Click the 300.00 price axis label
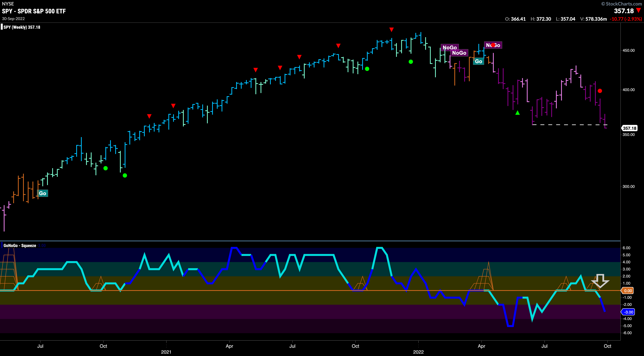Screen dimensions: 644x356 (628, 186)
